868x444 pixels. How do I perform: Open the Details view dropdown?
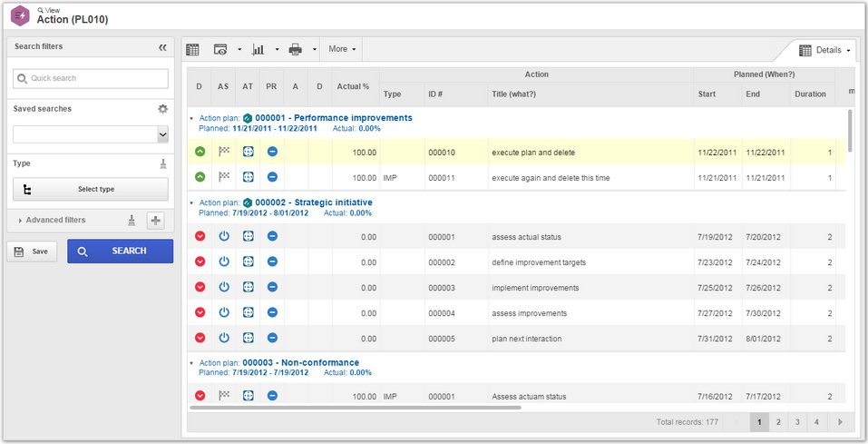coord(824,51)
